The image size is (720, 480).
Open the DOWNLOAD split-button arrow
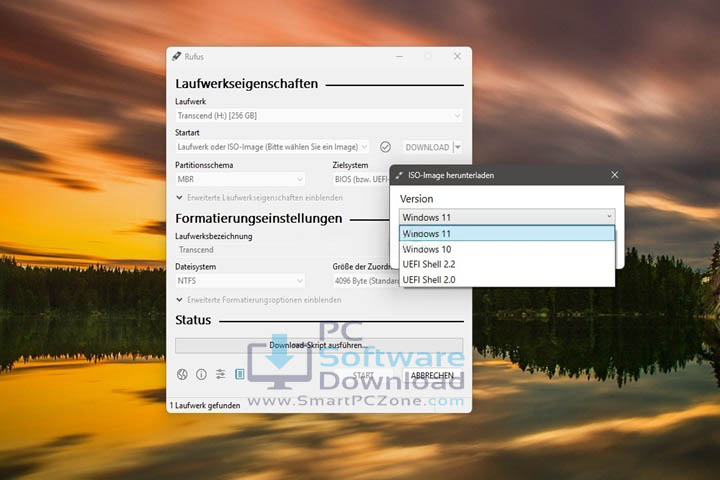[x=458, y=147]
